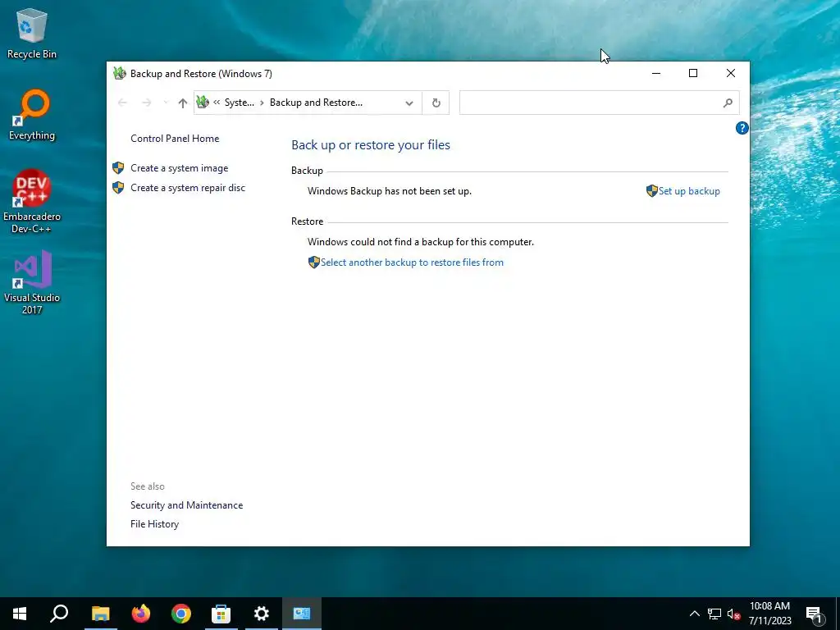Click the 'Backup and Restore...' breadcrumb
Screen dimensions: 840x630
(x=316, y=103)
